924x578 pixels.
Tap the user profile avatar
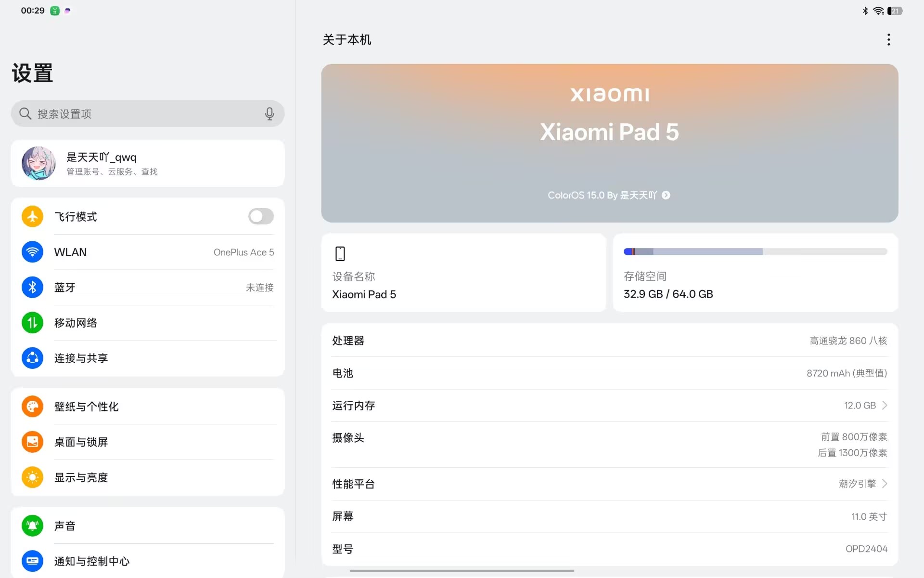pos(38,163)
